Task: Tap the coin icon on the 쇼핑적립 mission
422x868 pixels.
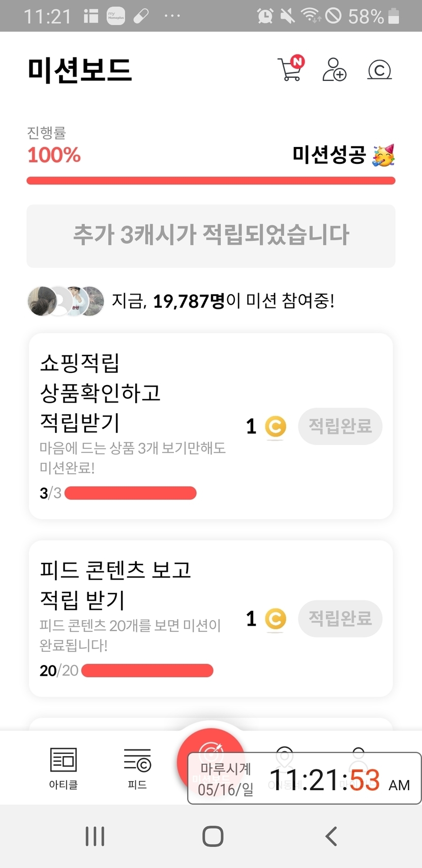Action: [x=276, y=426]
